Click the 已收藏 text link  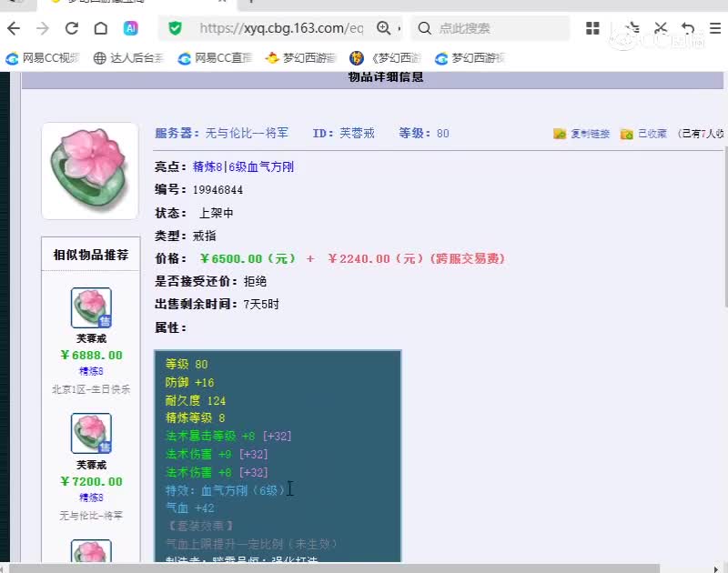(652, 134)
